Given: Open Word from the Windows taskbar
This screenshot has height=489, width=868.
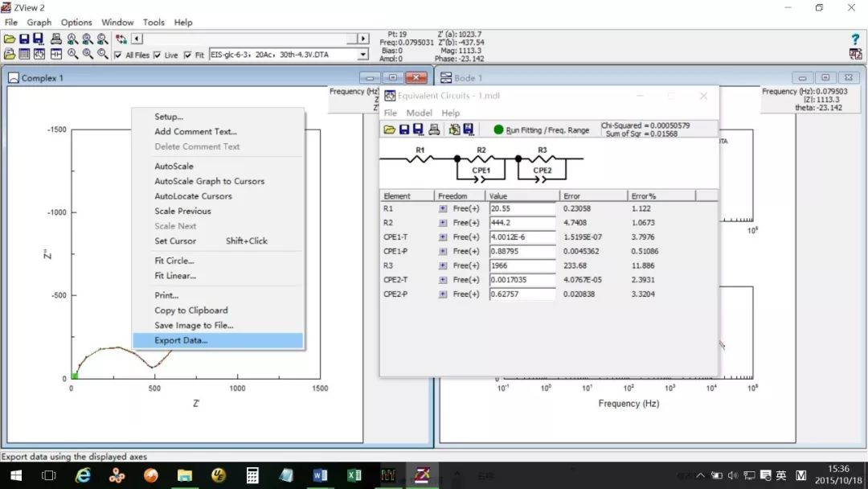Looking at the screenshot, I should click(320, 475).
